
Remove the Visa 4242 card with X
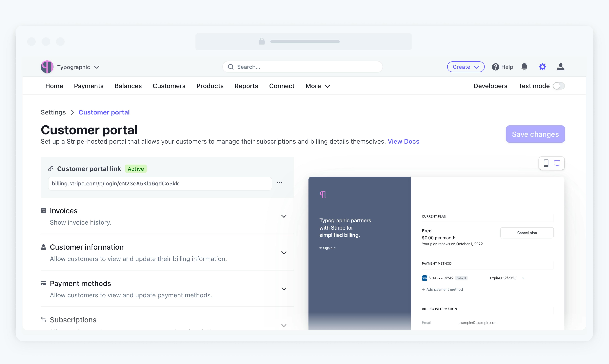point(523,278)
